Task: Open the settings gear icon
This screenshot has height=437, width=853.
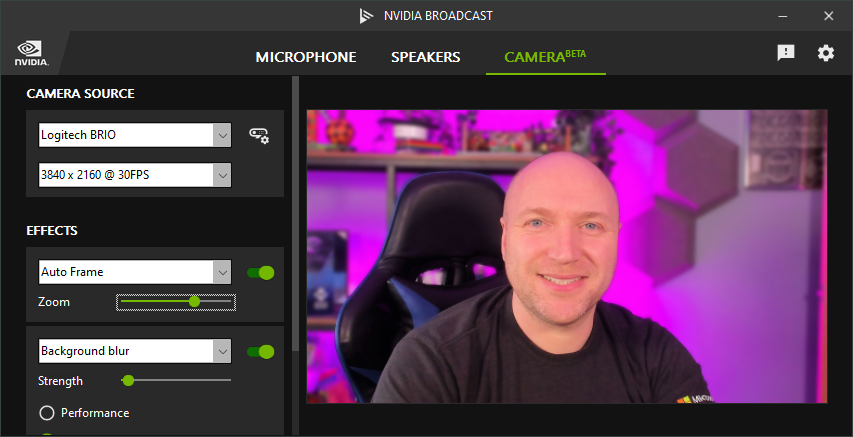Action: pos(826,53)
